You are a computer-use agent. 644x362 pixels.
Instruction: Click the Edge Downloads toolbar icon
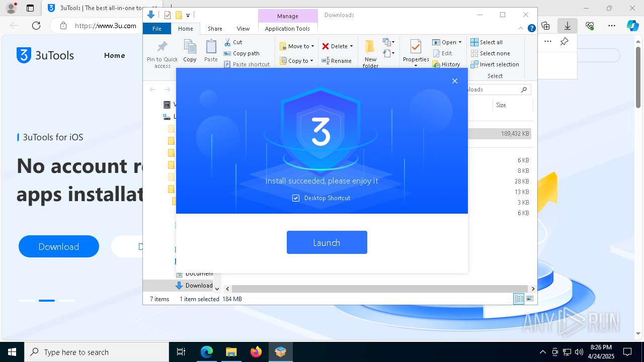(x=568, y=26)
